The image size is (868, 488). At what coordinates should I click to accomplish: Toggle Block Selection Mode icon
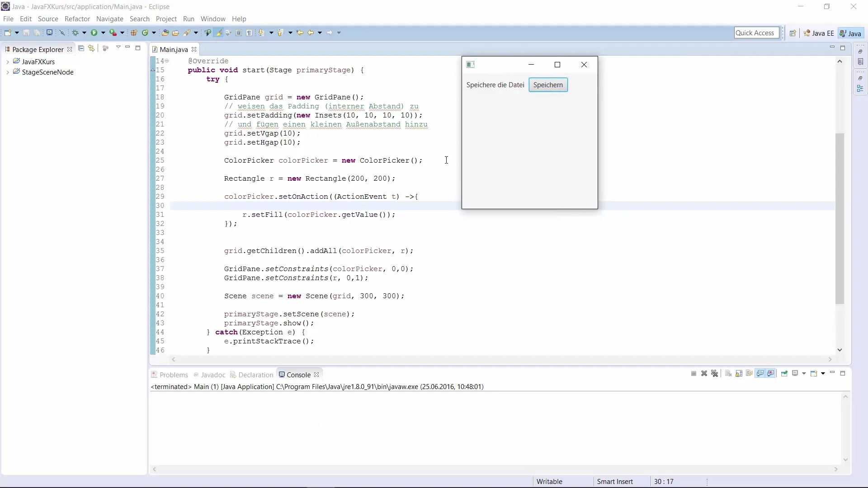point(239,33)
